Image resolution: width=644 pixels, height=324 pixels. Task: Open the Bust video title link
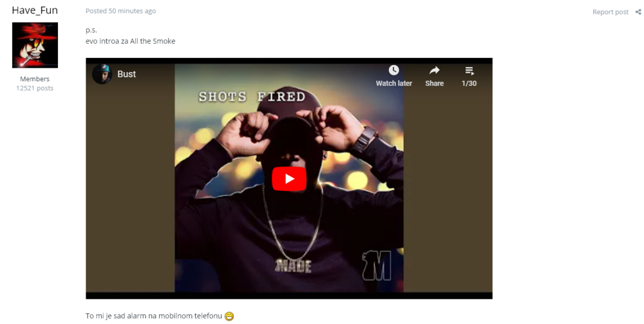(x=126, y=74)
